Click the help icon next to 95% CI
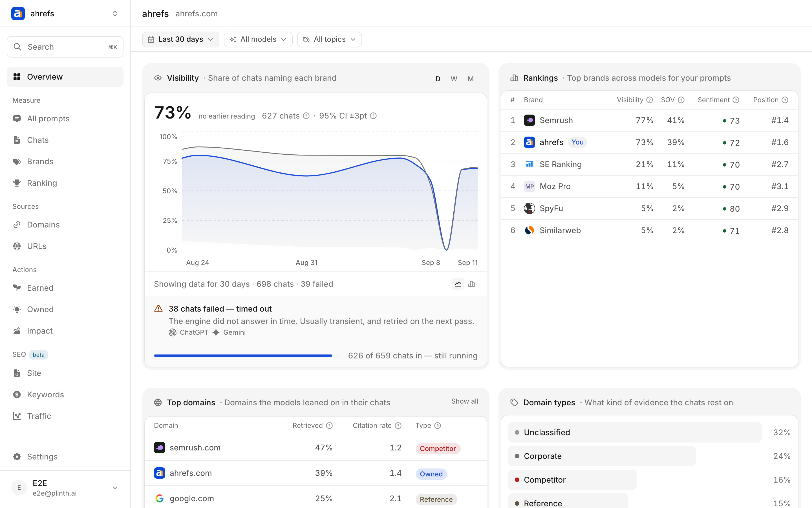The width and height of the screenshot is (812, 508). [373, 116]
